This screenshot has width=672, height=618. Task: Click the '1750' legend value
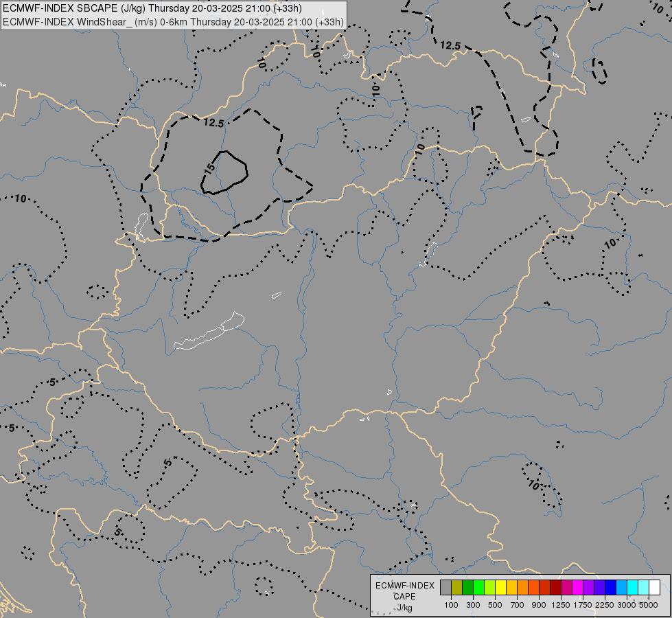point(583,605)
